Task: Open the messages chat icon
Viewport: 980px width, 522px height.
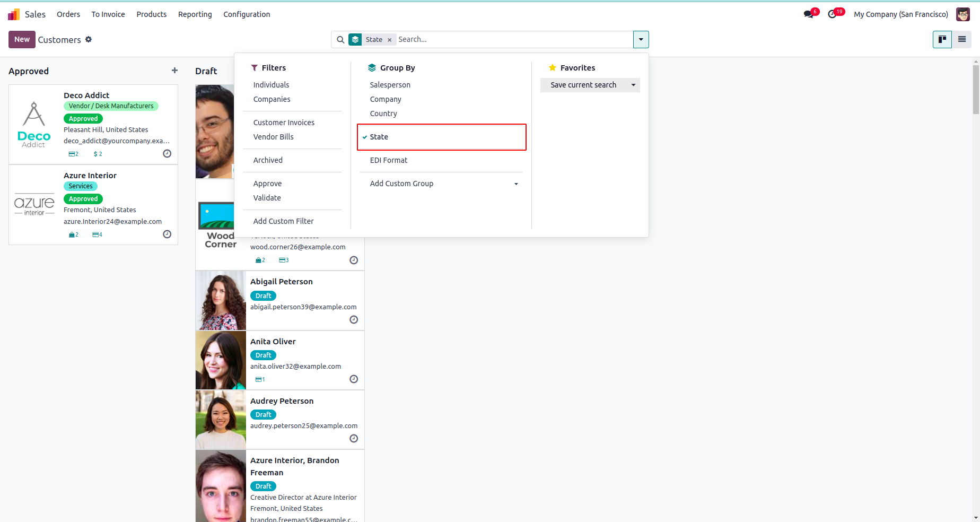Action: click(809, 14)
